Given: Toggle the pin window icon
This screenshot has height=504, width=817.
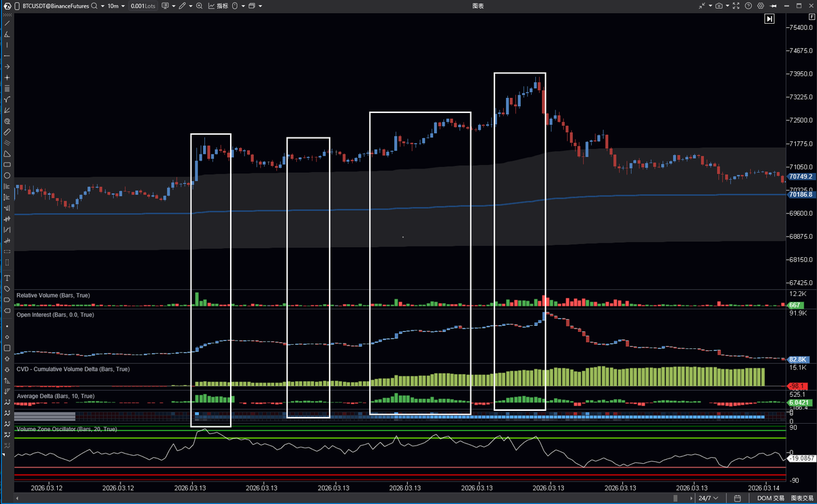Looking at the screenshot, I should click(x=773, y=5).
